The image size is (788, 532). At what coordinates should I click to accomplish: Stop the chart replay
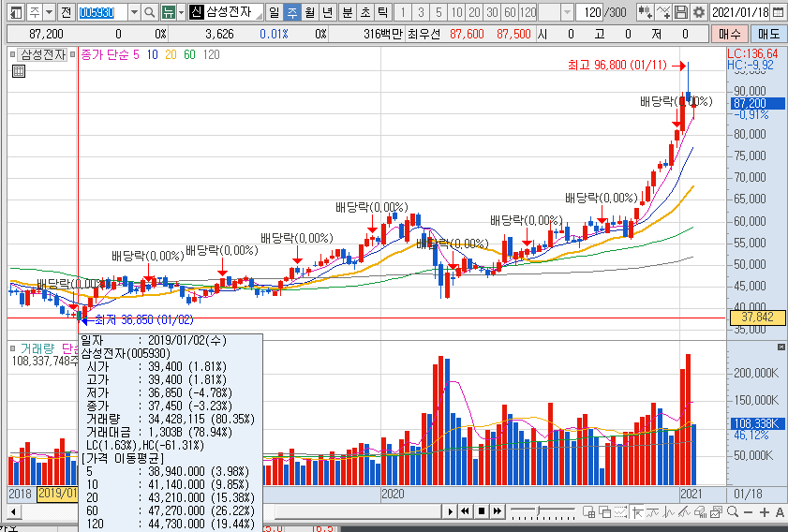[x=482, y=512]
